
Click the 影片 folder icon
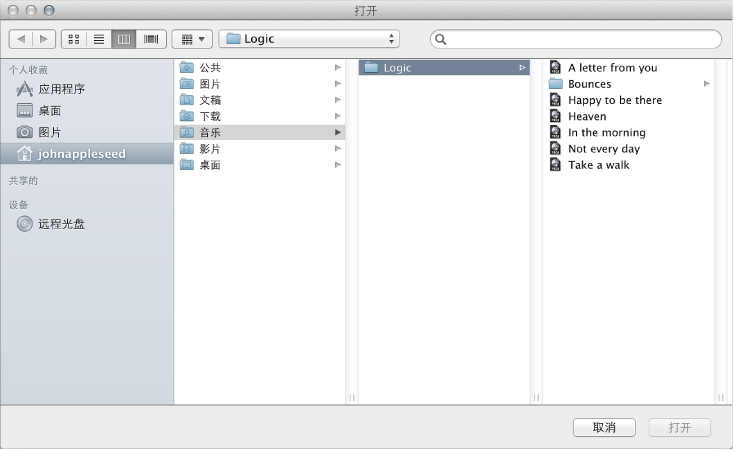pyautogui.click(x=187, y=148)
